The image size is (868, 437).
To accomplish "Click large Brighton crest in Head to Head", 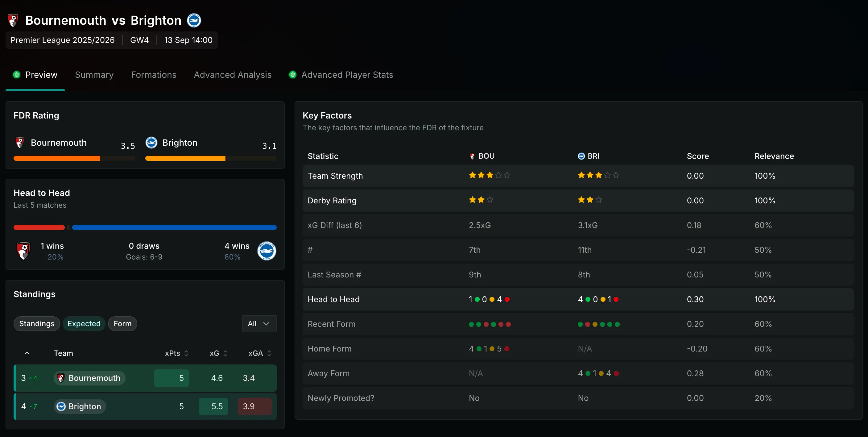I will (267, 251).
